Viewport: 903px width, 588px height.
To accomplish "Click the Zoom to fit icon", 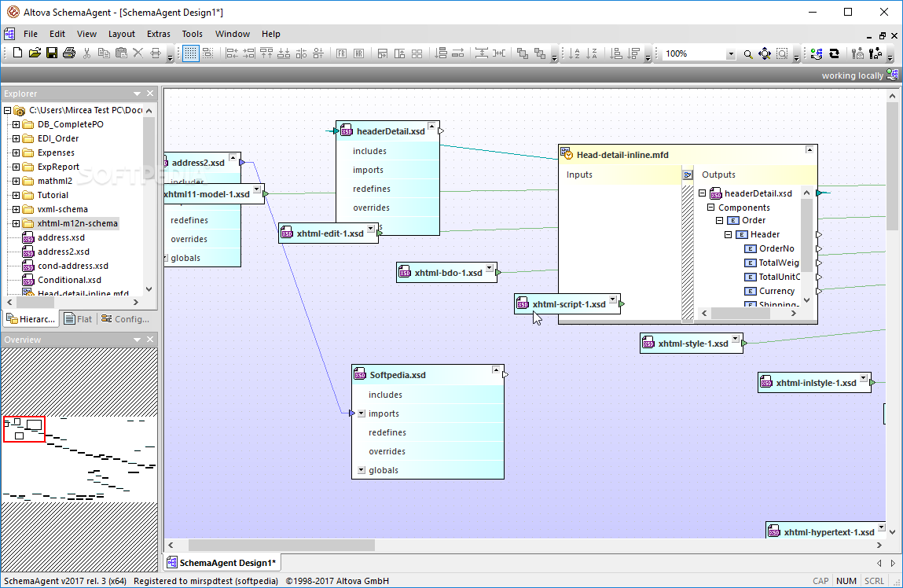I will (x=765, y=54).
